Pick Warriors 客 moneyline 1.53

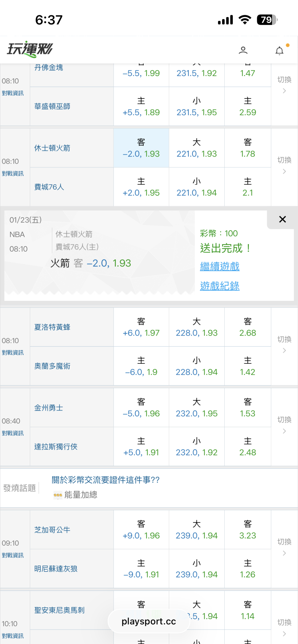tap(248, 408)
